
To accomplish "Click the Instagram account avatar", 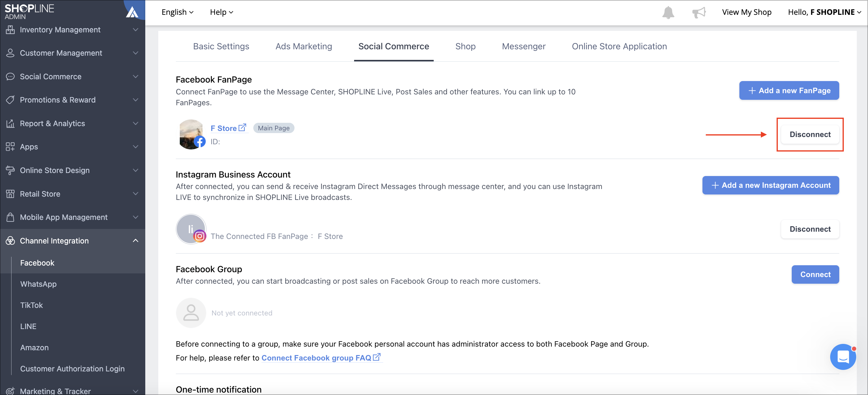I will click(x=191, y=229).
